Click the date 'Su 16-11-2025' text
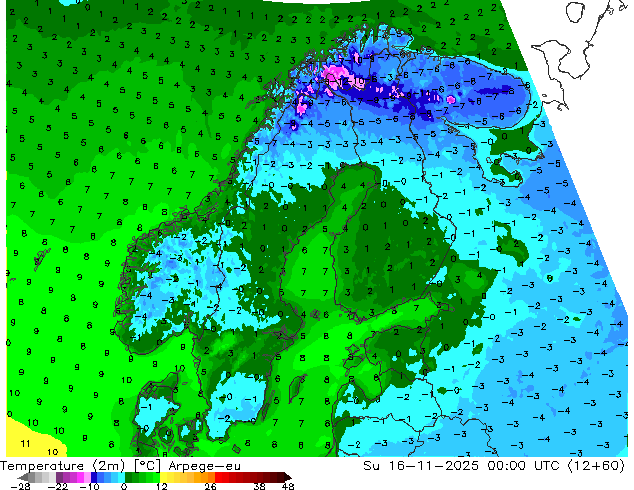The height and width of the screenshot is (490, 634). coord(421,466)
